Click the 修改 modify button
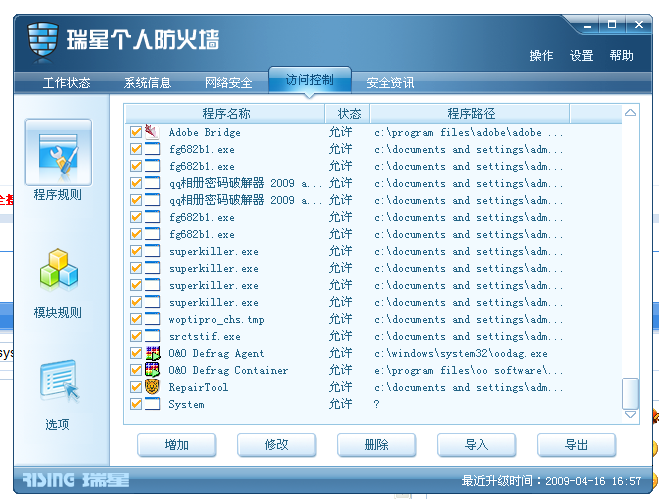This screenshot has width=659, height=499. pyautogui.click(x=277, y=445)
